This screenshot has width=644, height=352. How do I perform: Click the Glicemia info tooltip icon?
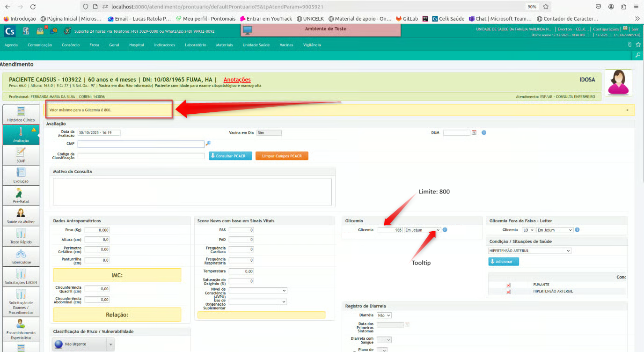point(445,230)
